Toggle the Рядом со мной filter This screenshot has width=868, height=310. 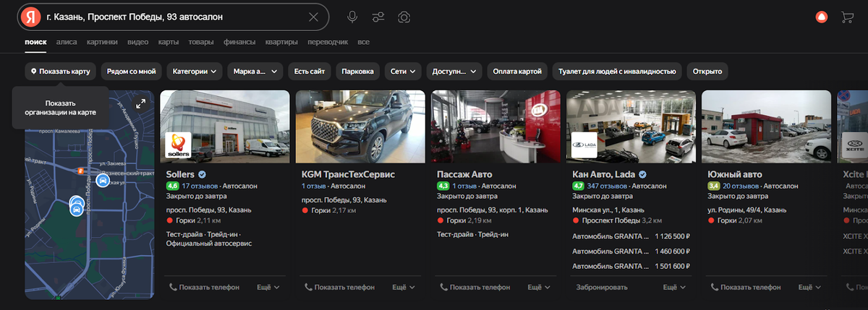[132, 72]
